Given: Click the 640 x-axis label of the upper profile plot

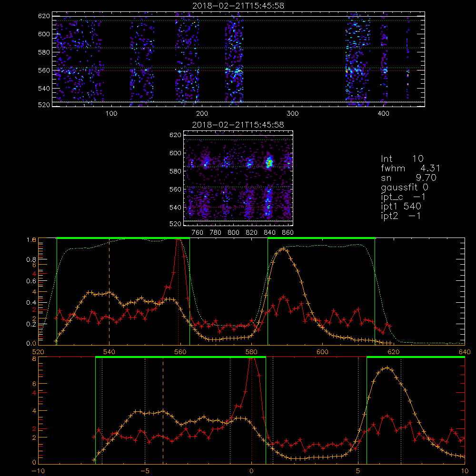Looking at the screenshot, I should click(465, 352).
